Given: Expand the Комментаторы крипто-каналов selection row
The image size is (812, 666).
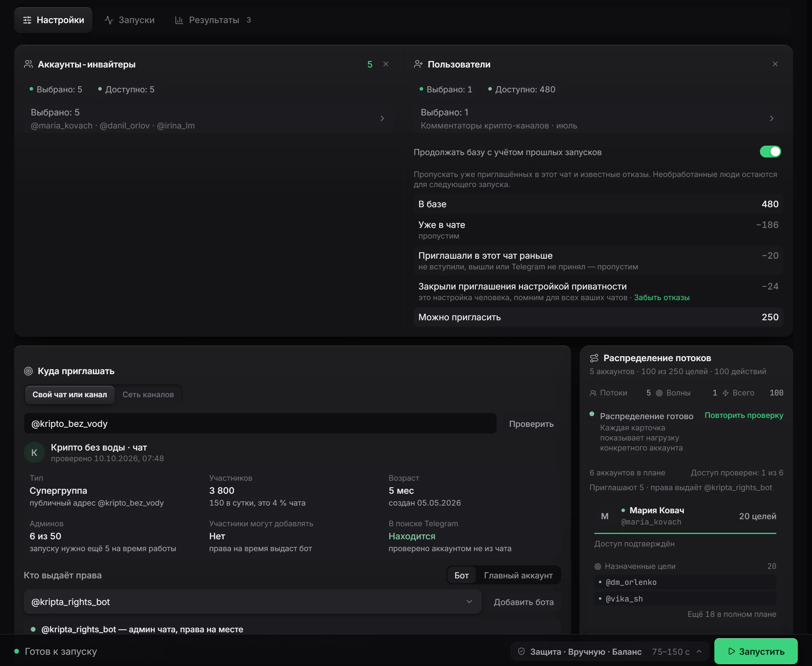Looking at the screenshot, I should point(598,118).
